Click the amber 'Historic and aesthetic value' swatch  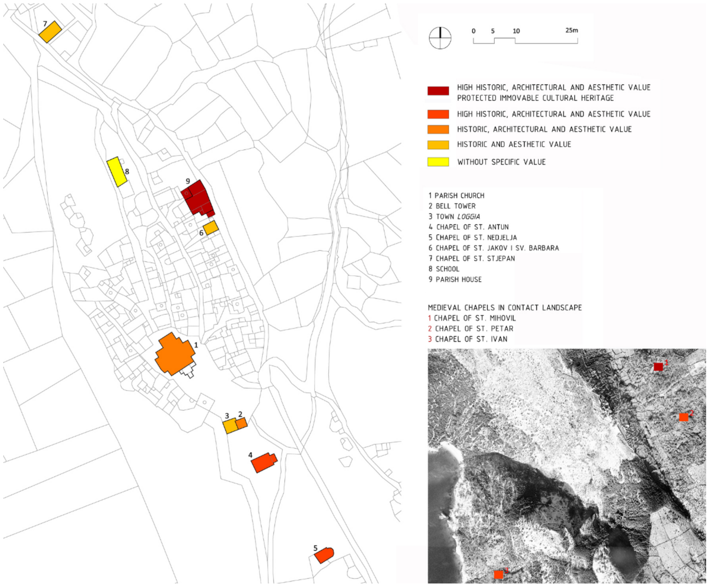pos(438,144)
